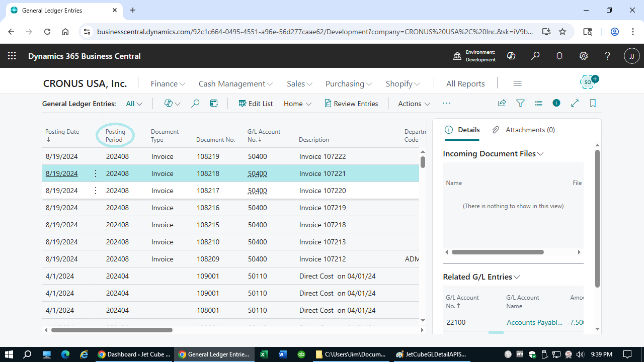This screenshot has width=644, height=362.
Task: Click the ledger list vertical scrollbar
Action: 423,162
